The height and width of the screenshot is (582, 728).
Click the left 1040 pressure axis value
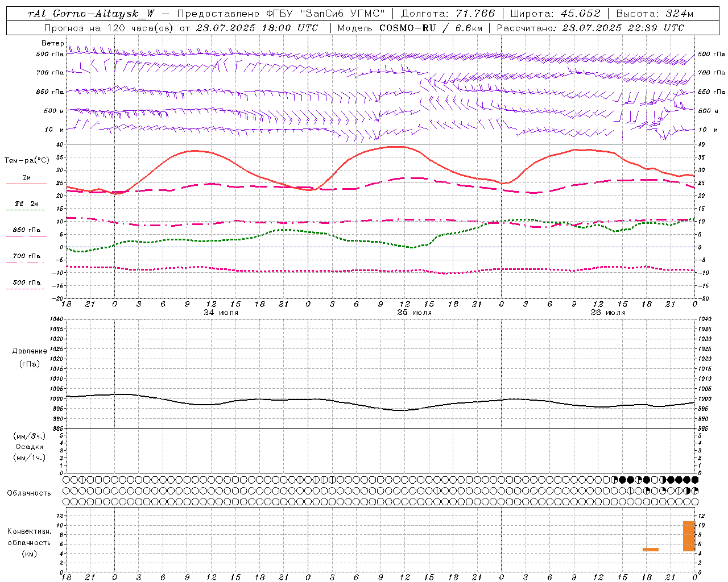[x=57, y=319]
